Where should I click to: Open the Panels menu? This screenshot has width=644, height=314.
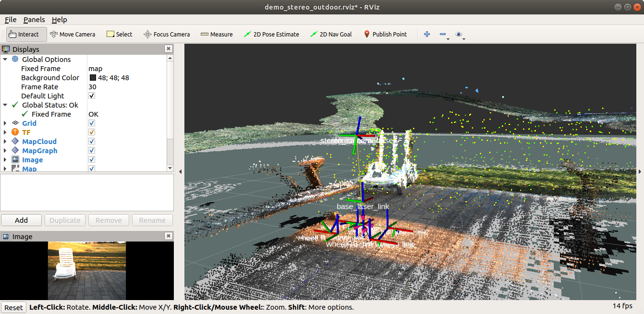34,20
